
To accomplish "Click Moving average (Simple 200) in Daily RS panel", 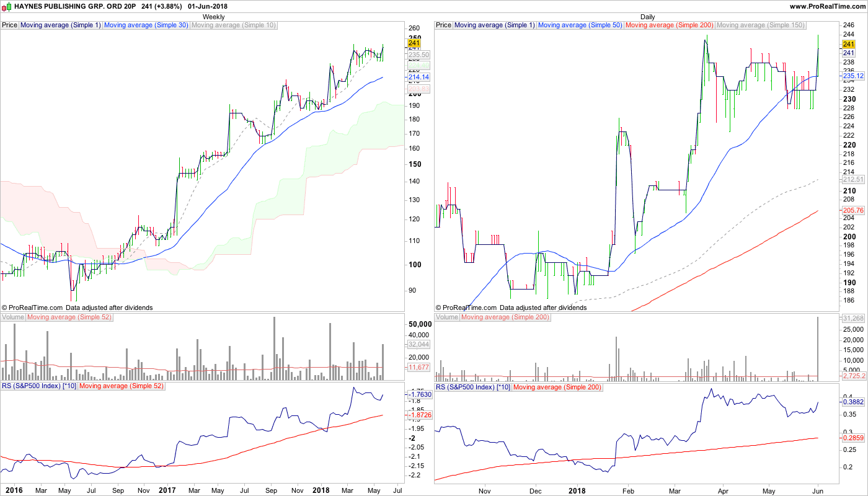I will click(x=558, y=386).
